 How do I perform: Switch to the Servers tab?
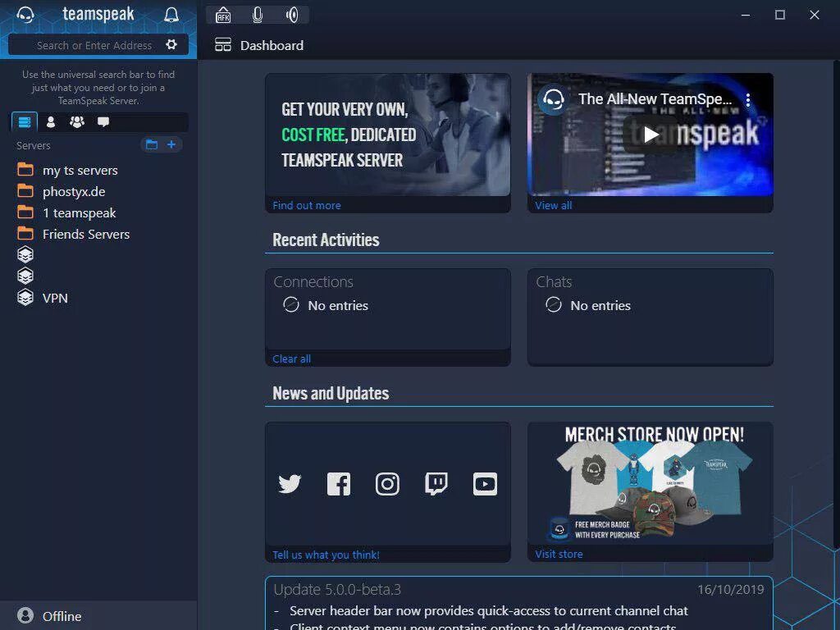(x=25, y=122)
